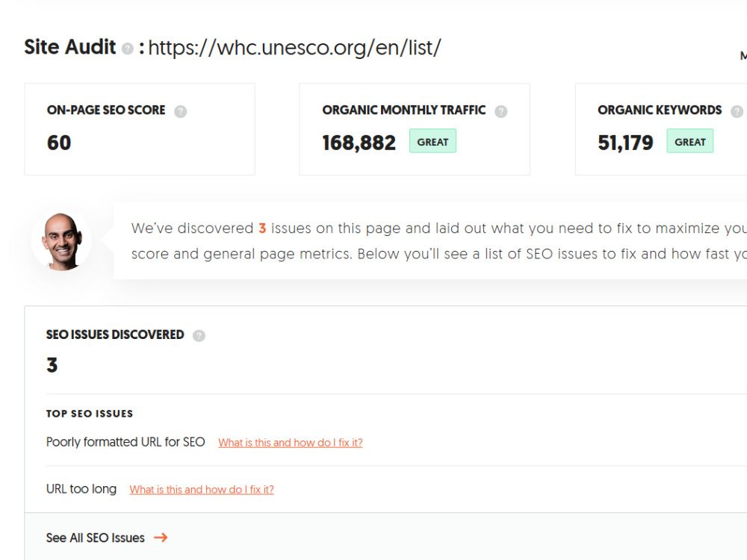Click GREAT badge beside 168,882 traffic
The width and height of the screenshot is (747, 560).
pyautogui.click(x=433, y=141)
